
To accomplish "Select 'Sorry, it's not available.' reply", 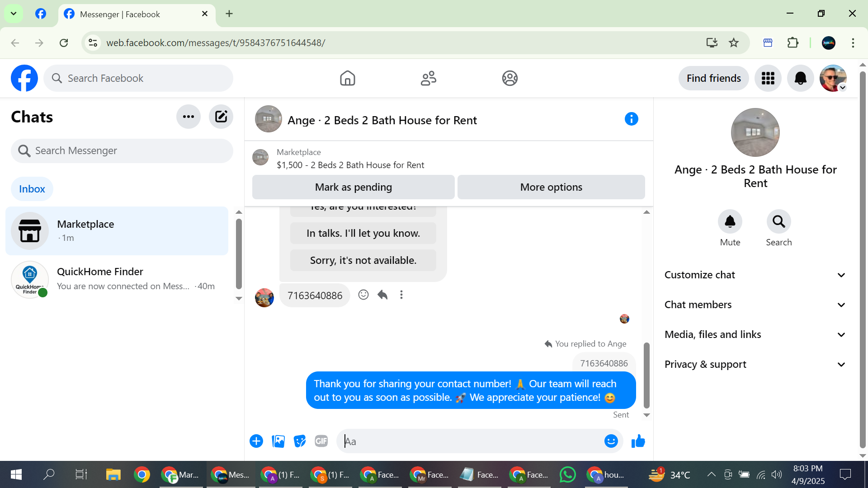I will pos(363,260).
